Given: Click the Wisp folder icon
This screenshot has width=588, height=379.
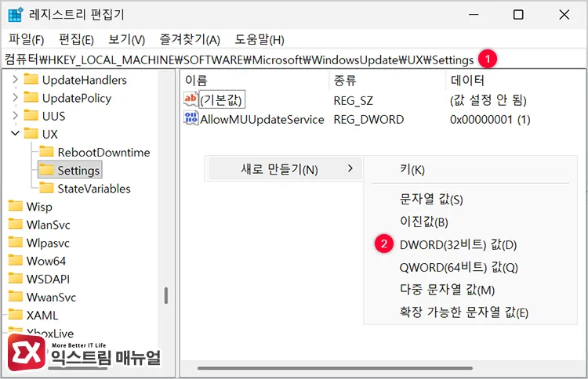Looking at the screenshot, I should coord(16,206).
